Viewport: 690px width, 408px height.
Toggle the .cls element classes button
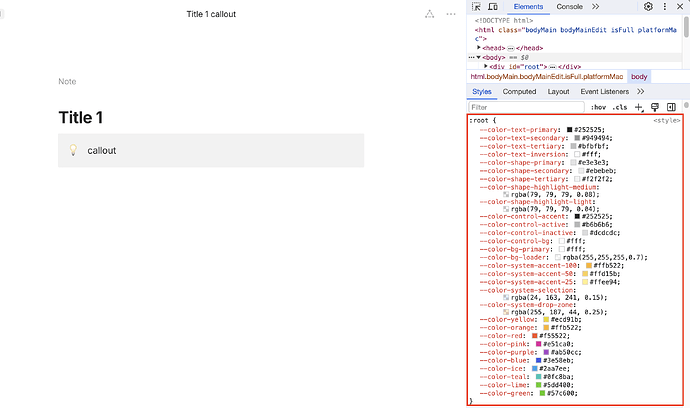click(x=620, y=107)
